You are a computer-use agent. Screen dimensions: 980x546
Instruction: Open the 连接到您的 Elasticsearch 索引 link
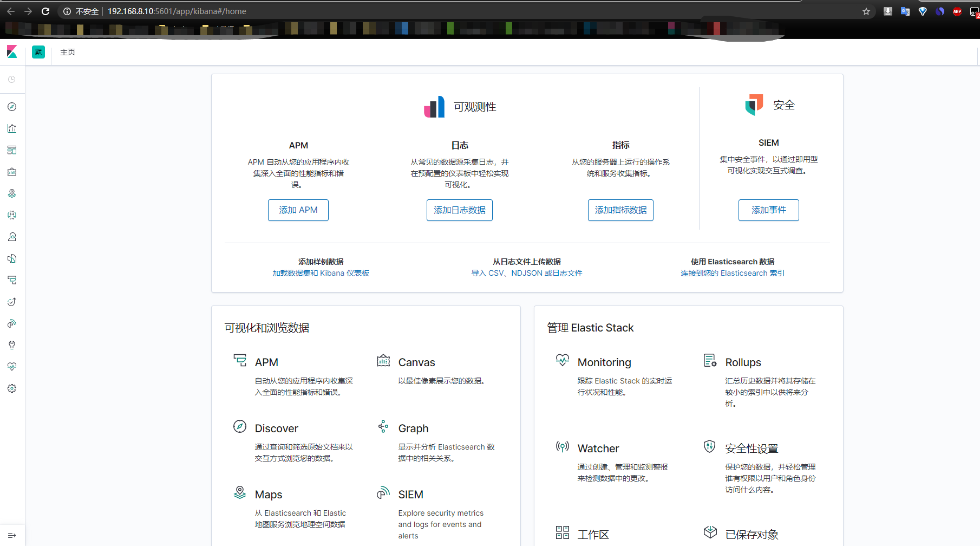click(733, 273)
